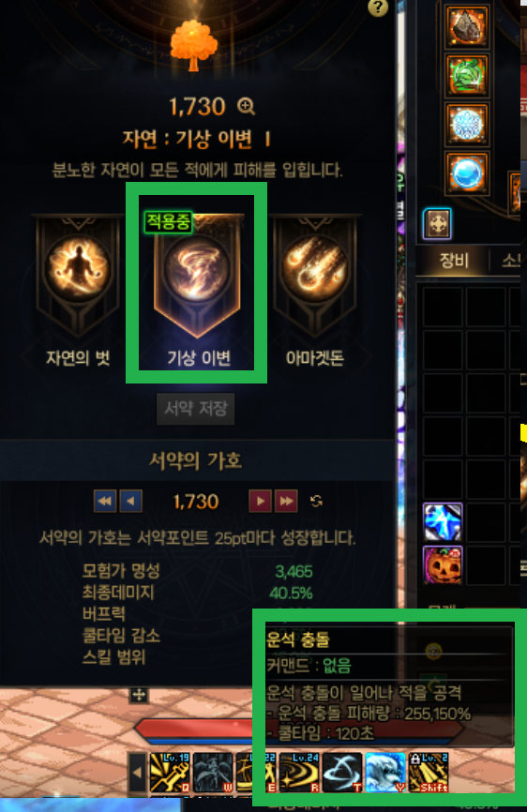This screenshot has width=527, height=812.
Task: Click the skill bar left arrow
Action: click(137, 773)
